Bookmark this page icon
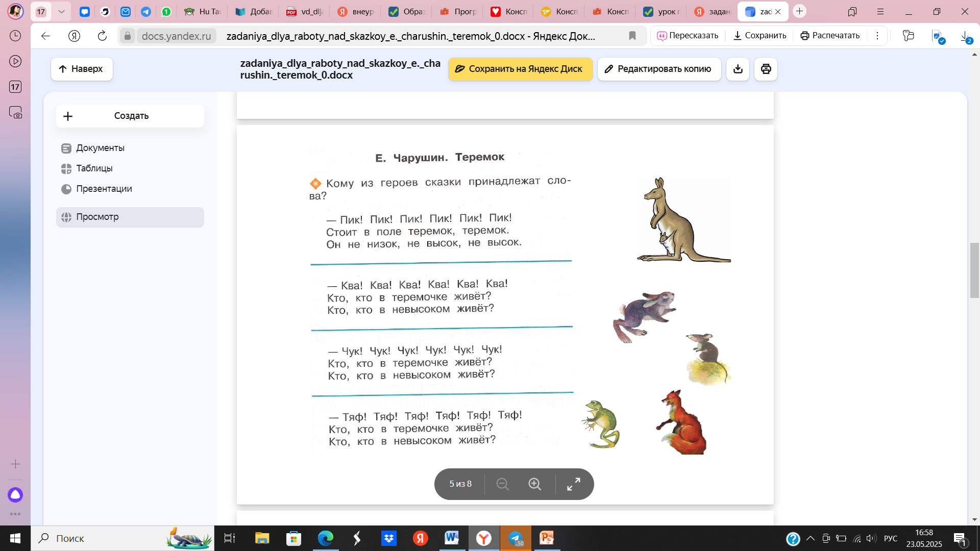The width and height of the screenshot is (980, 551). pyautogui.click(x=632, y=36)
